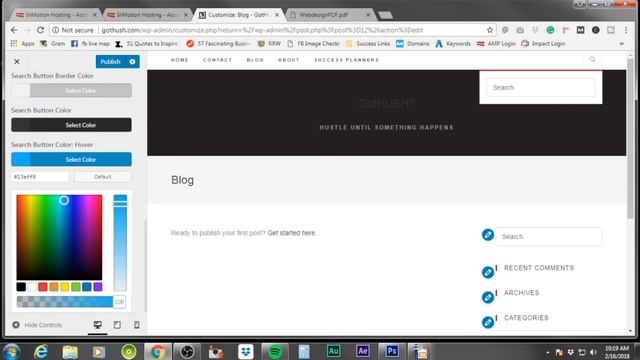Pick the orange palette swatch

tap(54, 287)
